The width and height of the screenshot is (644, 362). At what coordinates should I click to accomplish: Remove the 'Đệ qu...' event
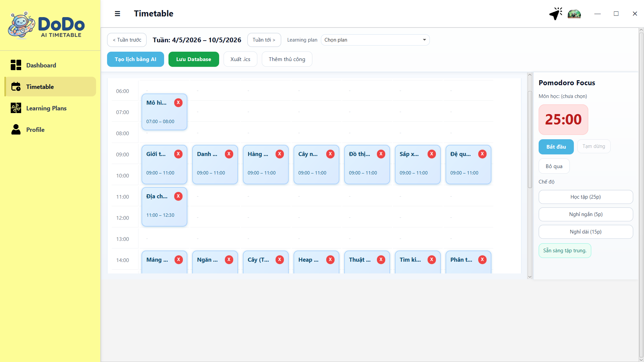(482, 154)
